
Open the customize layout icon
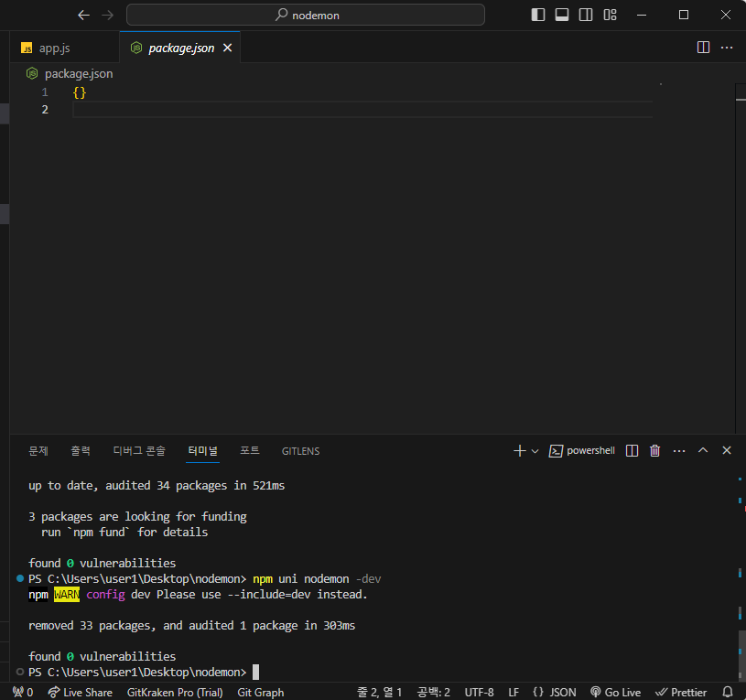(610, 15)
